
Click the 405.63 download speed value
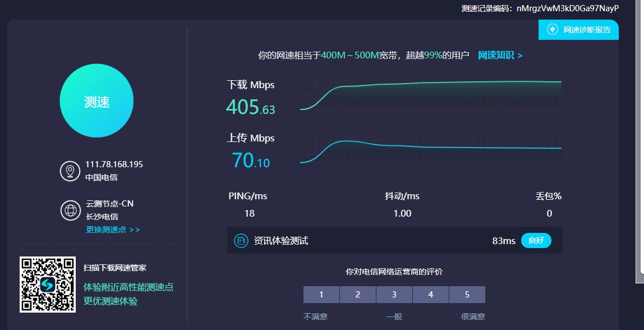250,107
